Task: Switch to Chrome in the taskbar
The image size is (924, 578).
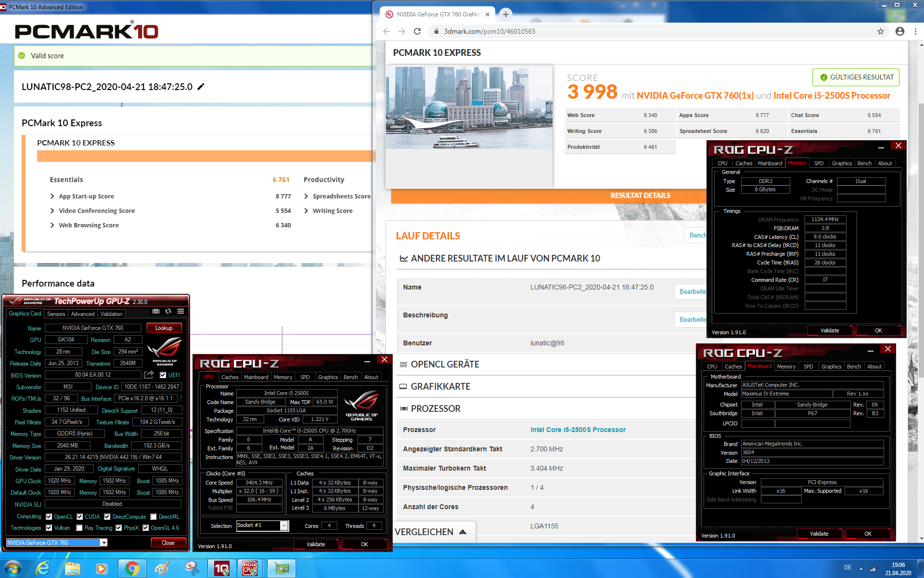Action: 132,569
